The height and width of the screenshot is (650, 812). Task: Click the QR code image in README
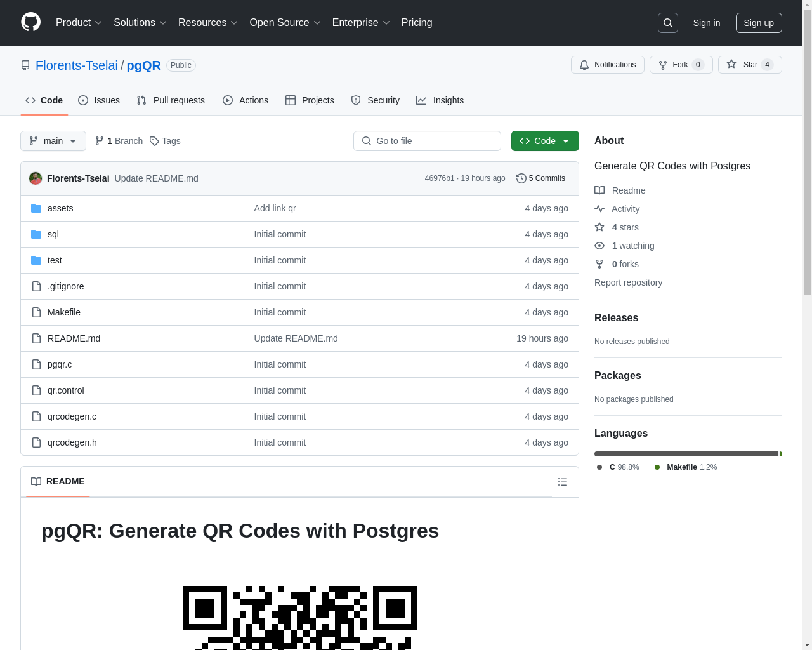coord(300,617)
